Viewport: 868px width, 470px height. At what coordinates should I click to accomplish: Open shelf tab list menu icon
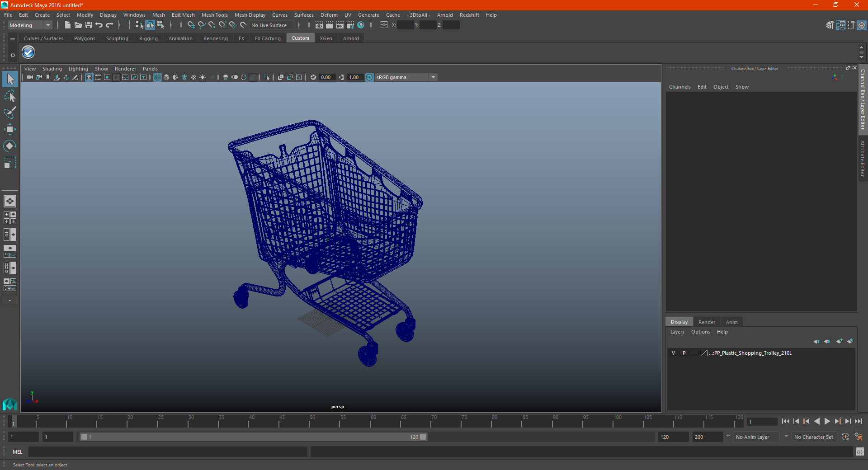(x=13, y=39)
